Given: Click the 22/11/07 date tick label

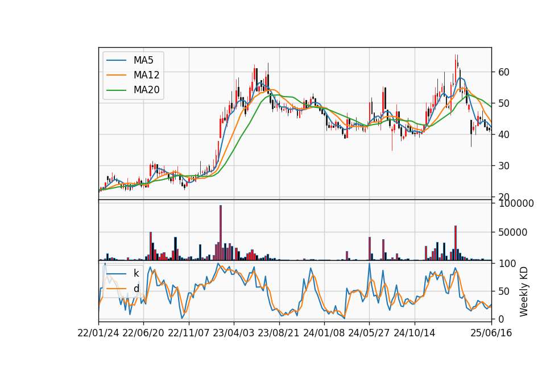Looking at the screenshot, I should tap(189, 333).
